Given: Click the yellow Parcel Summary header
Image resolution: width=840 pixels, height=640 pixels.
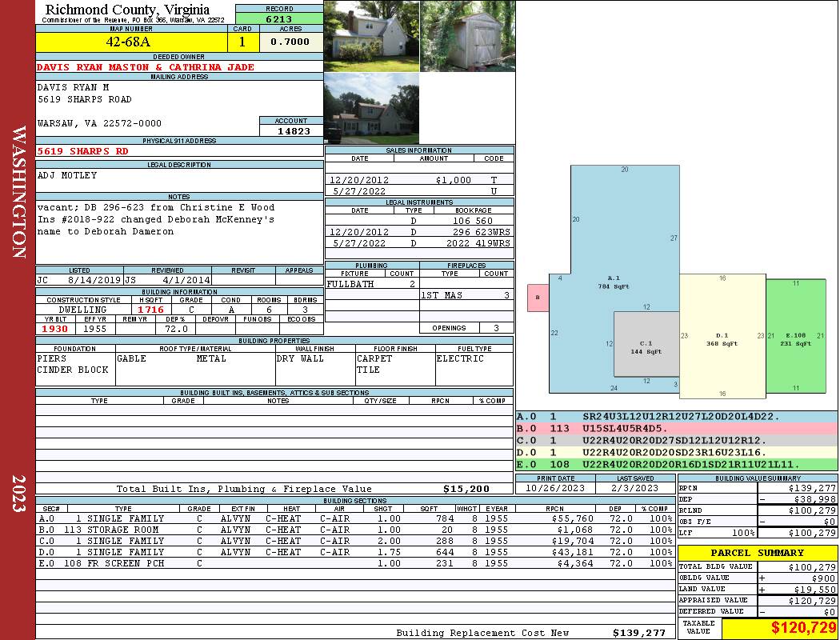Looking at the screenshot, I should click(x=758, y=553).
